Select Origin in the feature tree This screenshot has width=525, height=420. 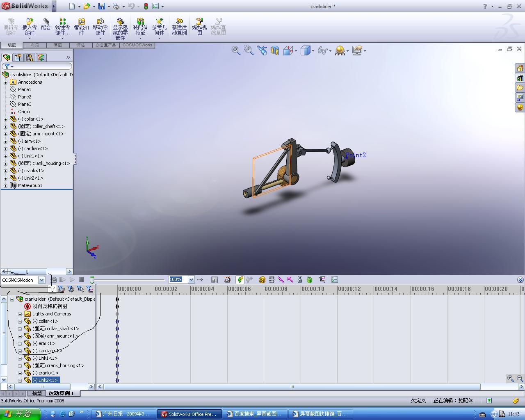(x=24, y=112)
